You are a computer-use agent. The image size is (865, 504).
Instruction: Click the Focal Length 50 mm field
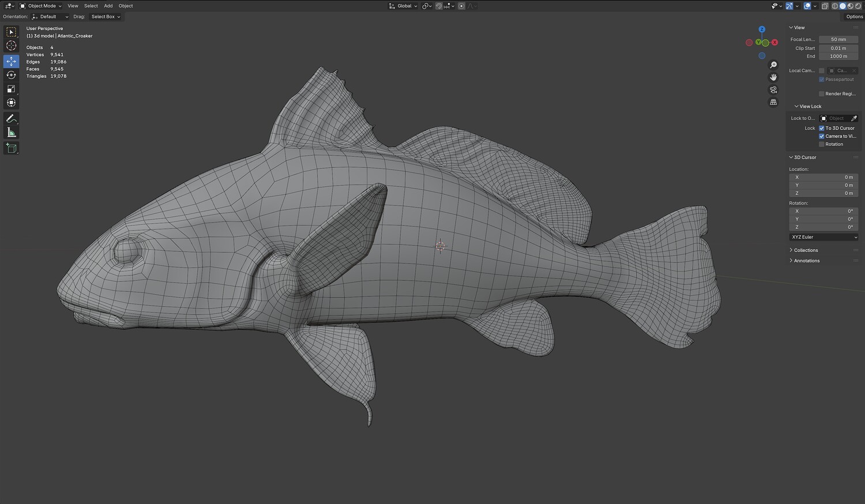click(838, 39)
